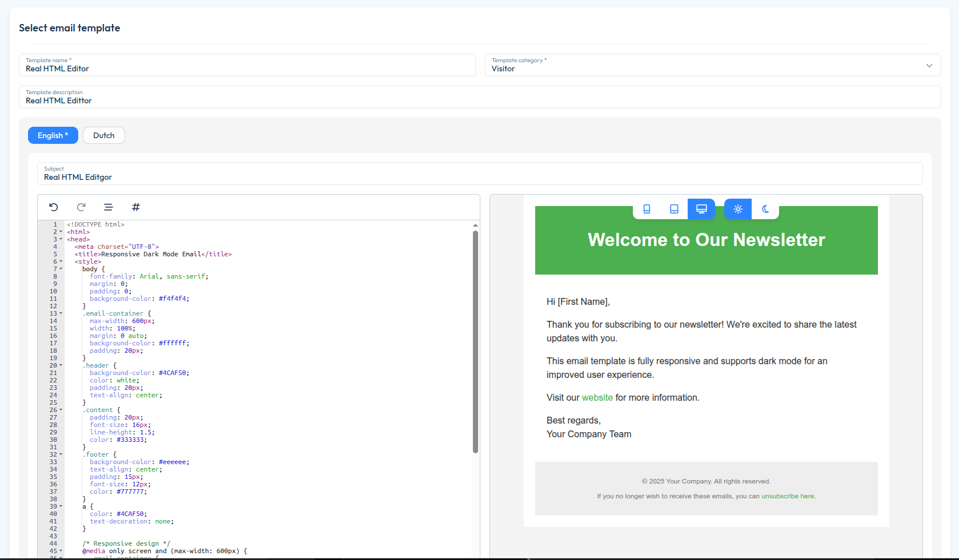Click the hash line-numbers icon
This screenshot has width=959, height=560.
(x=135, y=207)
